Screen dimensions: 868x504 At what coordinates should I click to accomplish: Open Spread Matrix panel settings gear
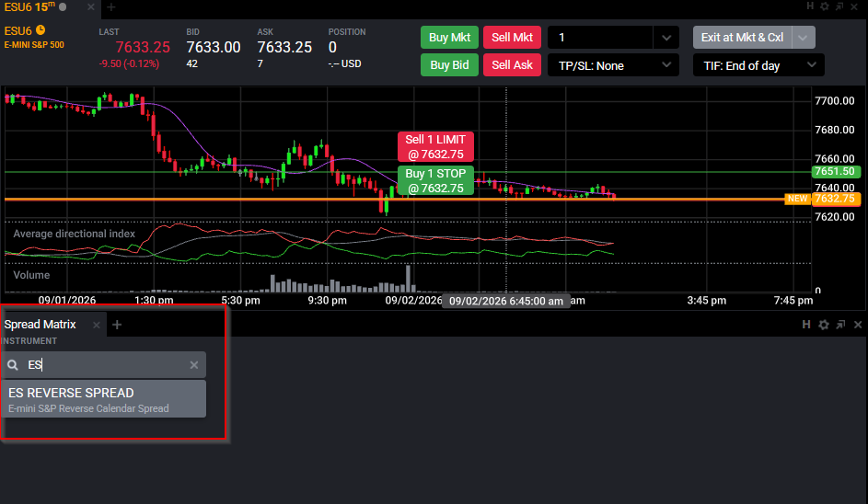(x=824, y=325)
